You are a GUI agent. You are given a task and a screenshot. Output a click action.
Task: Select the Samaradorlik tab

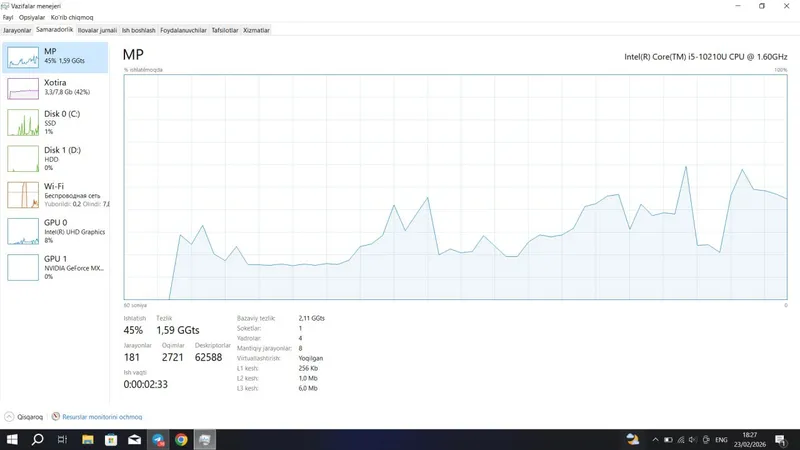click(x=55, y=30)
